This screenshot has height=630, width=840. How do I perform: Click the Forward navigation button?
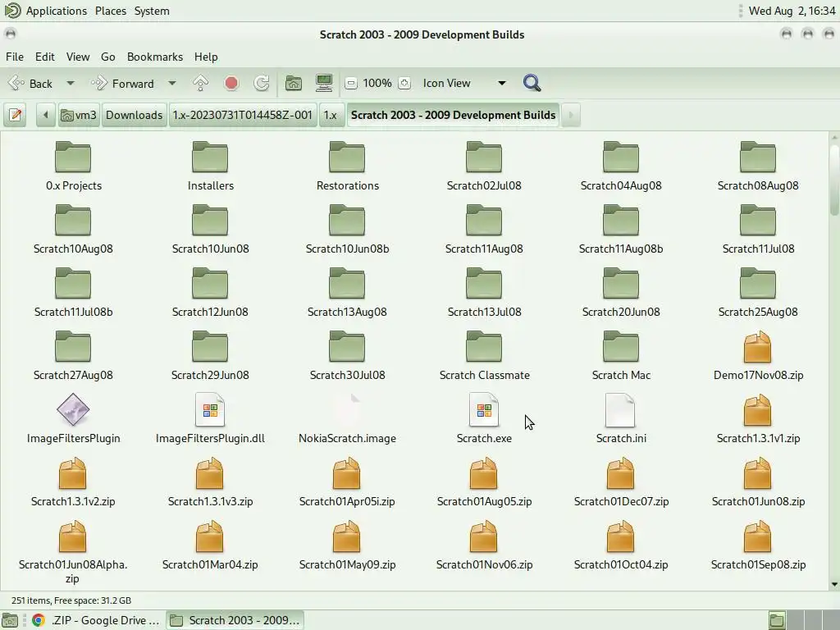pyautogui.click(x=125, y=83)
